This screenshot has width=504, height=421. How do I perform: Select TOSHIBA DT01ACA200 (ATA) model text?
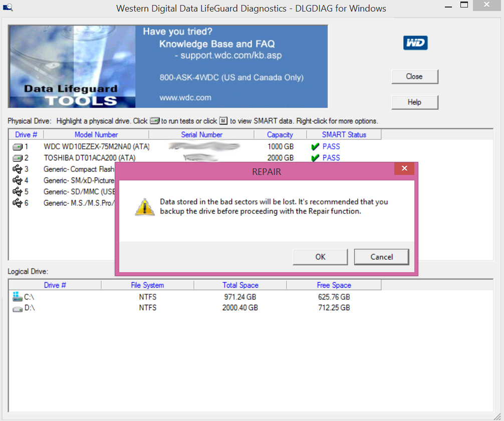tap(90, 158)
